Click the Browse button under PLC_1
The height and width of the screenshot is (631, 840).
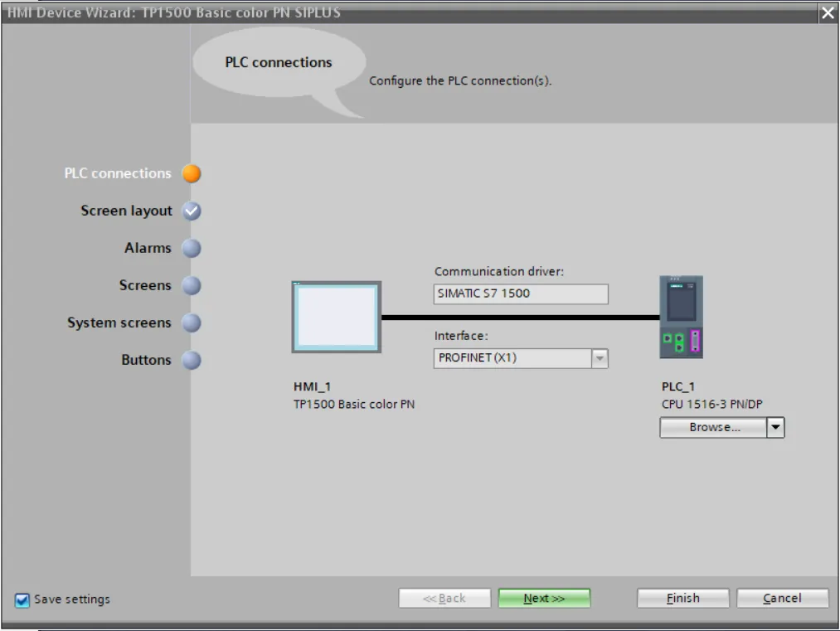[x=715, y=427]
